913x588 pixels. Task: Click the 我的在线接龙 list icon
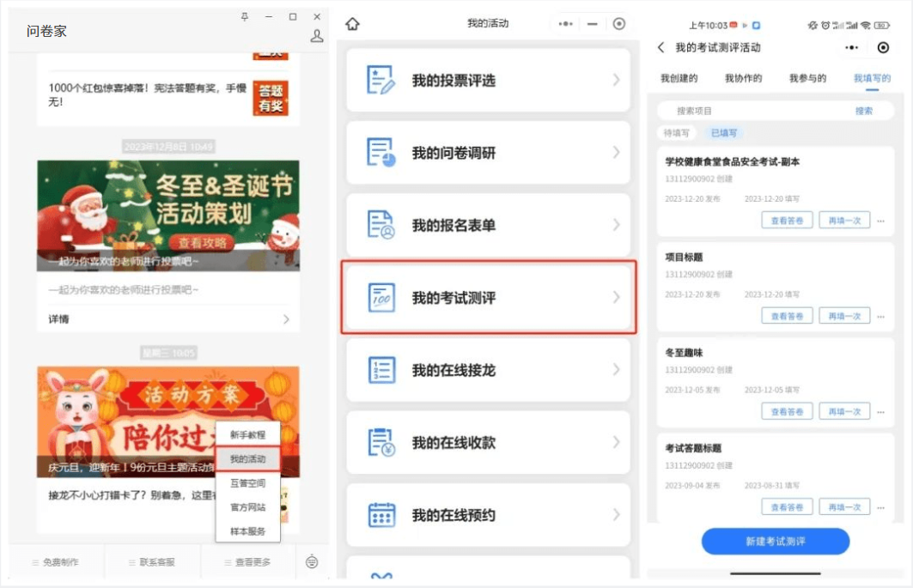[x=380, y=370]
